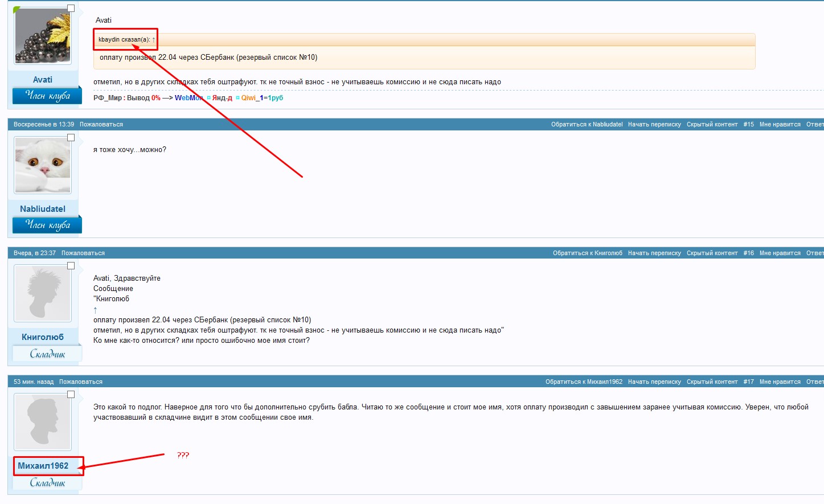This screenshot has height=504, width=824.
Task: Open the #16 post permalink
Action: click(748, 253)
